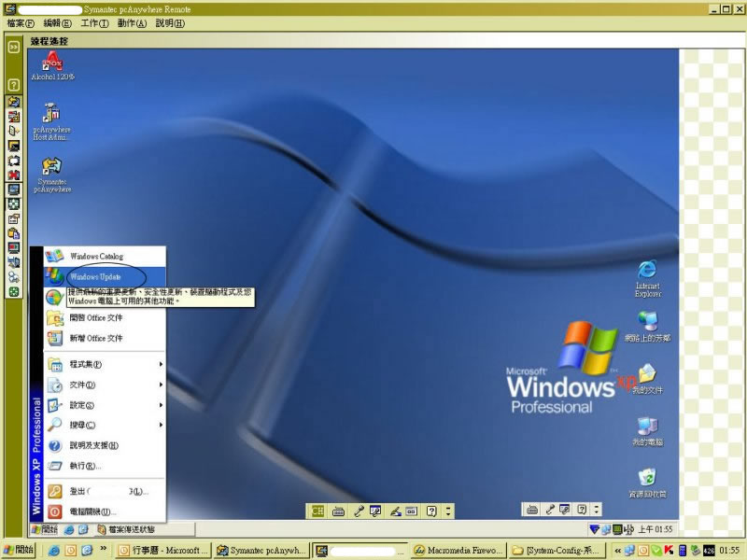The image size is (747, 560).
Task: Click the full-screen arrows icon in the sidebar
Action: [x=14, y=204]
